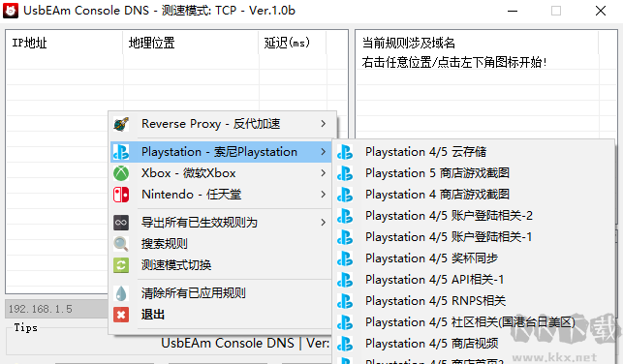Click the UsbEAm app icon in title bar
Viewport: 623px width, 364px height.
pos(11,11)
